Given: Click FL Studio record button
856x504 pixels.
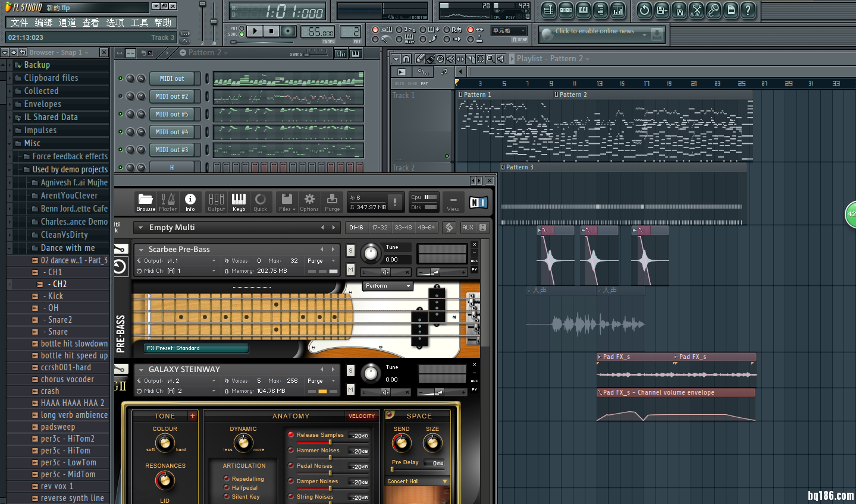Looking at the screenshot, I should point(288,31).
